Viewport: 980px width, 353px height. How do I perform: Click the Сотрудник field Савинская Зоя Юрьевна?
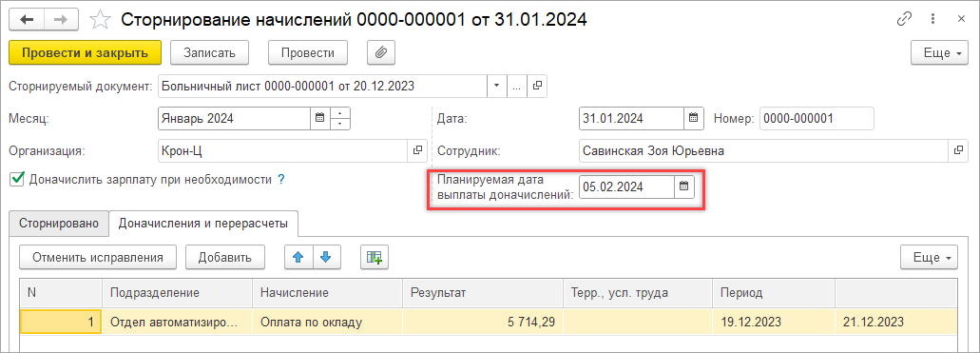pyautogui.click(x=763, y=151)
